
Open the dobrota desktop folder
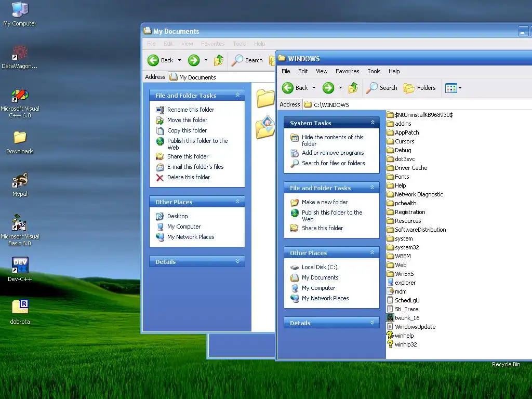click(x=20, y=312)
